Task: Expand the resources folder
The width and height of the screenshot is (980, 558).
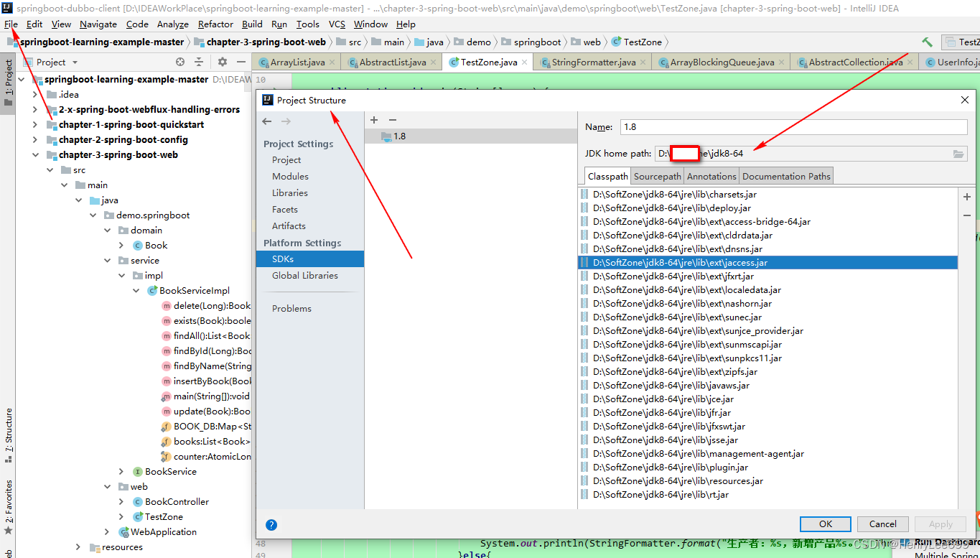Action: (x=78, y=547)
